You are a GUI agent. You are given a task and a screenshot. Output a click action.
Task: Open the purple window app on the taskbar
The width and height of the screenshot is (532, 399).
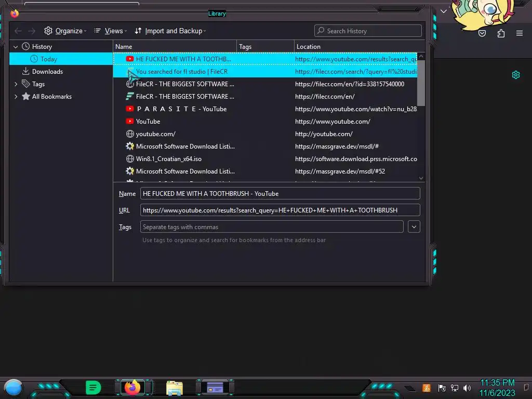(x=215, y=388)
